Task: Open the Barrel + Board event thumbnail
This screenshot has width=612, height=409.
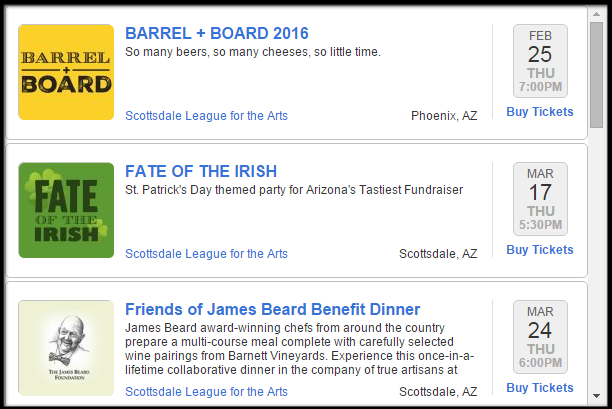Action: (x=66, y=72)
